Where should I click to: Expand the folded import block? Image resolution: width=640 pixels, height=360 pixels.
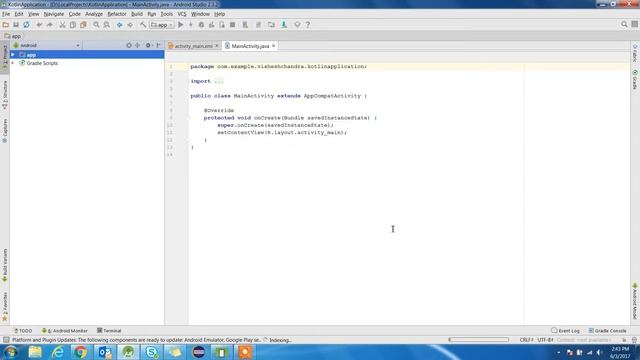[x=219, y=81]
